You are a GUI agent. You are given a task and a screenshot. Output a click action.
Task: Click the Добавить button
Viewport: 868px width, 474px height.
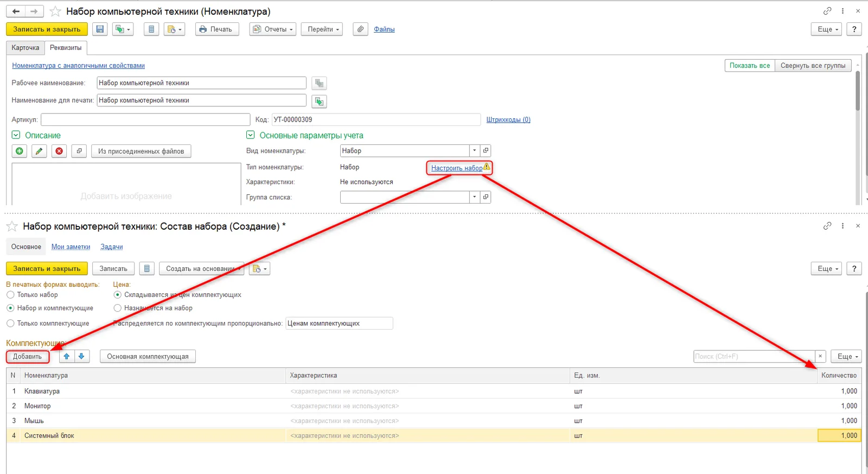(28, 357)
